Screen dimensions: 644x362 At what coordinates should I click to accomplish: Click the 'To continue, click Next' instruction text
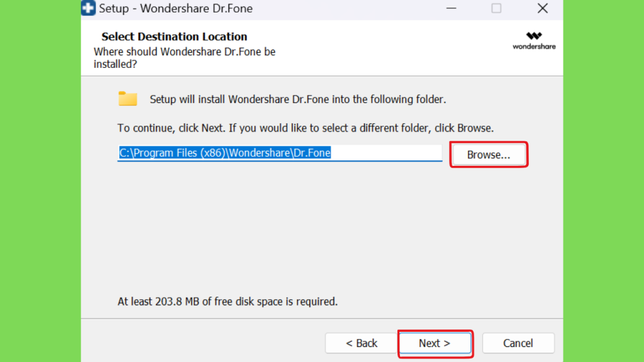tap(306, 128)
